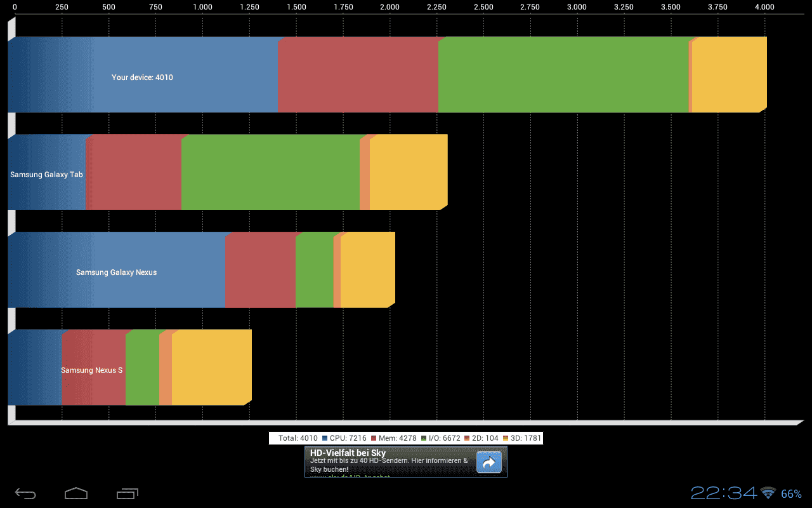Click the "2.000" axis label
Image resolution: width=812 pixels, height=508 pixels.
tap(390, 7)
